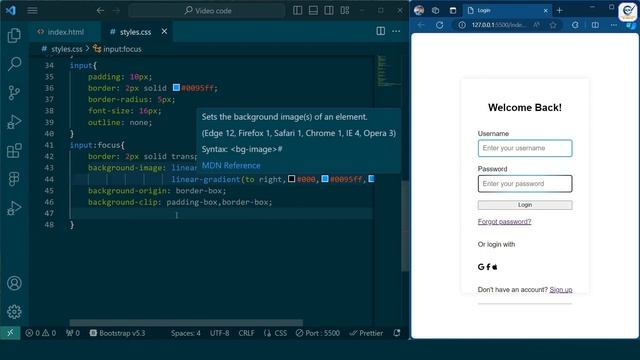Focus the Username input in browser
The height and width of the screenshot is (360, 640).
[x=525, y=148]
